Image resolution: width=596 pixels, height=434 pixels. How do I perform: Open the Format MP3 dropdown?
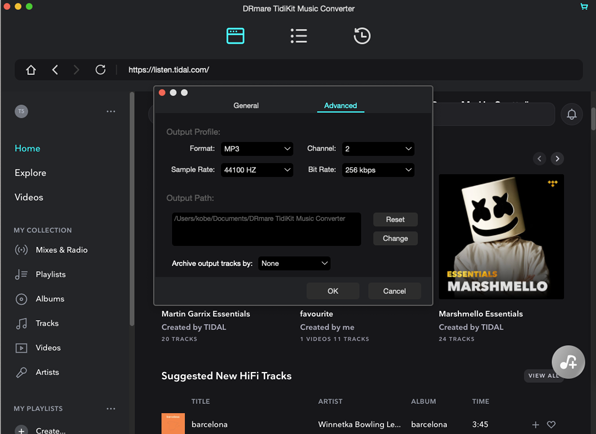(257, 149)
